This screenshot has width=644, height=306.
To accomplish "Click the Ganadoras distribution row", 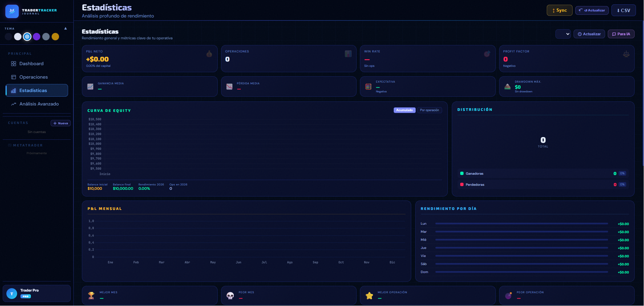I will pos(543,174).
